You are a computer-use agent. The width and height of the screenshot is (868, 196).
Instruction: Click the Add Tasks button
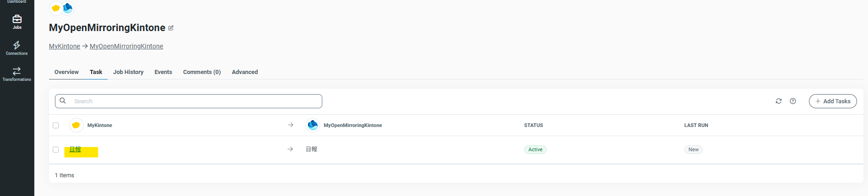pyautogui.click(x=833, y=101)
